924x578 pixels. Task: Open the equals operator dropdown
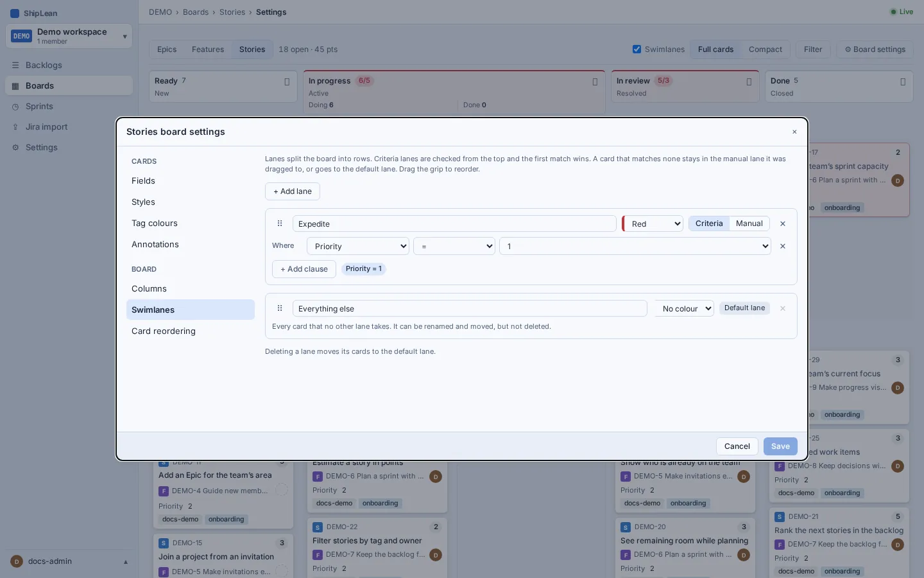(x=454, y=246)
